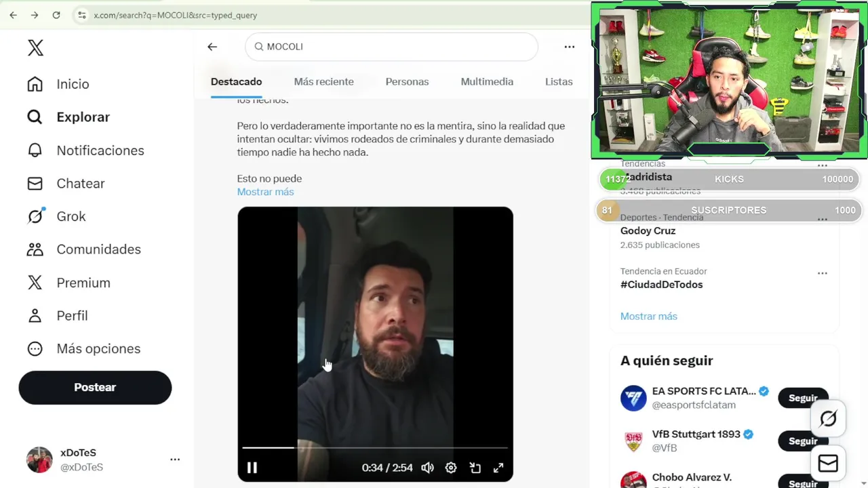Switch to Destacado tab

coord(236,81)
